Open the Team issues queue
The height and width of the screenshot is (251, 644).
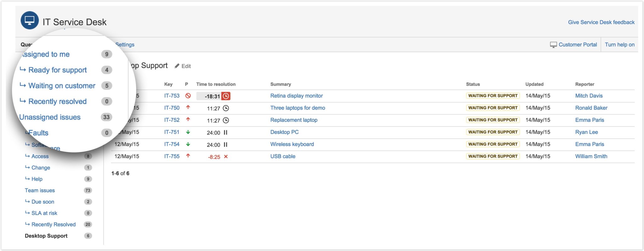pos(40,190)
